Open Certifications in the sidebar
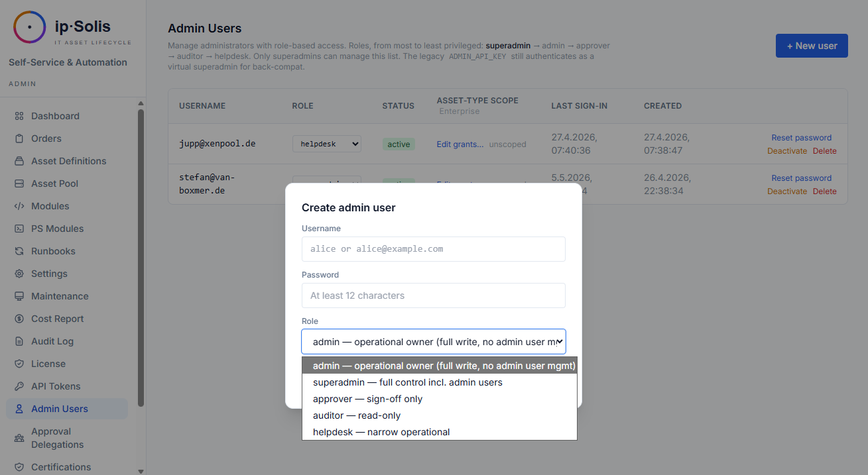The width and height of the screenshot is (868, 475). click(67, 467)
